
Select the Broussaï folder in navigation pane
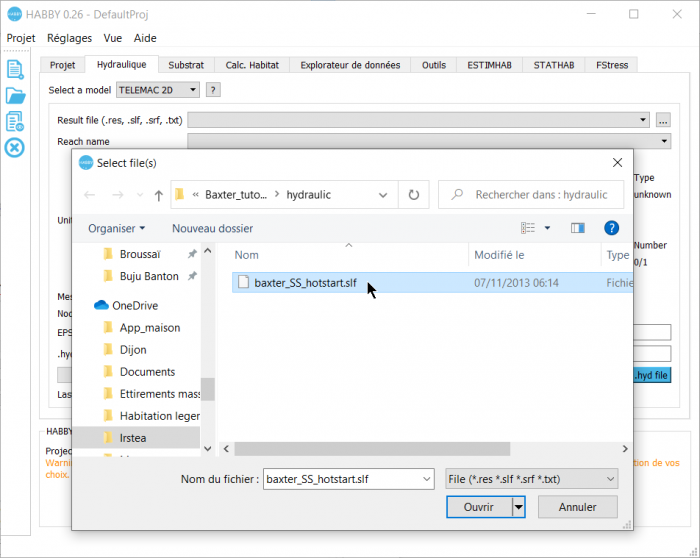(140, 254)
